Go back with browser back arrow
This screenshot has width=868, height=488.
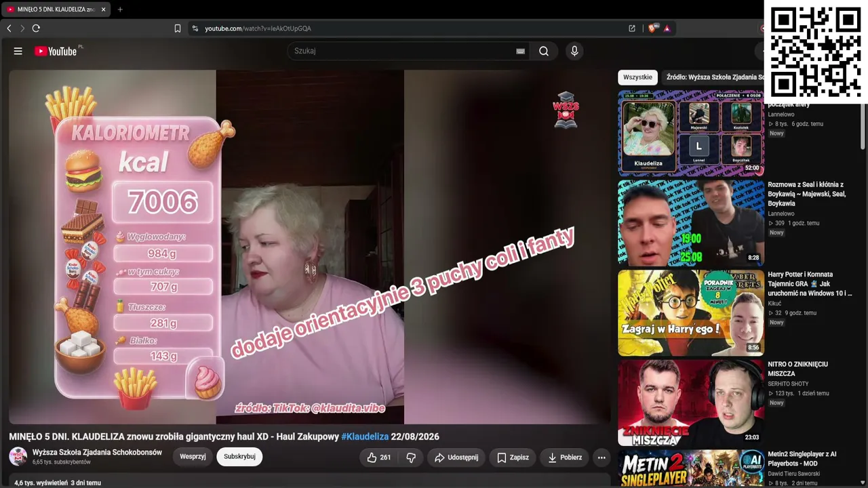point(9,28)
